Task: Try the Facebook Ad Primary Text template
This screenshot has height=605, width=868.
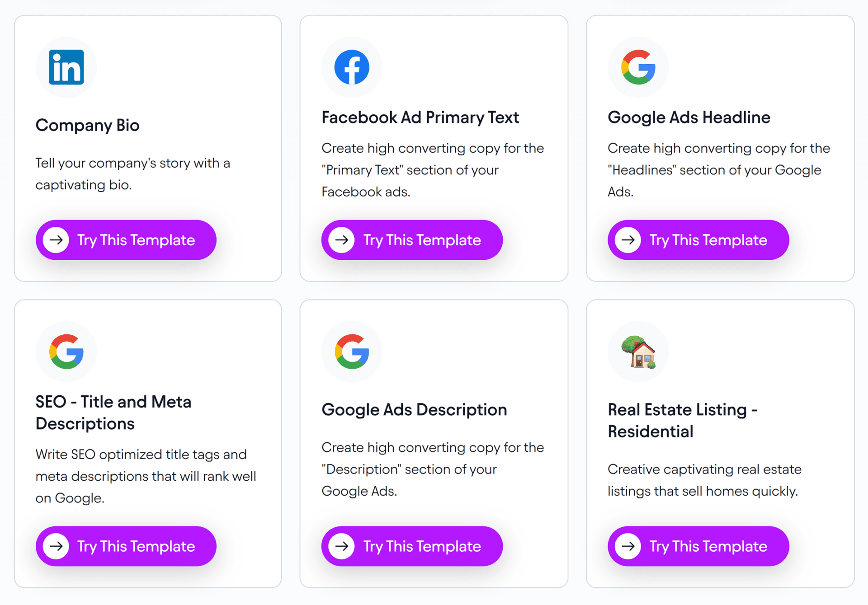Action: [x=412, y=240]
